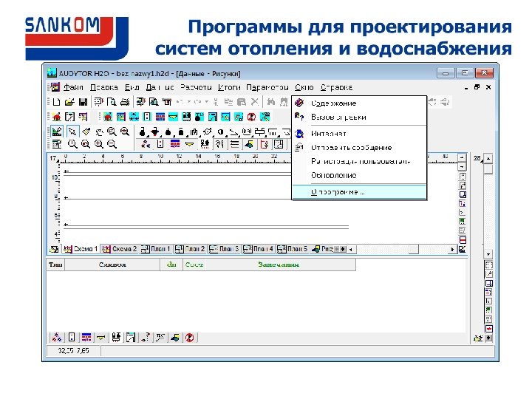This screenshot has height=399, width=532.
Task: Select Отправить сообщение menu entry
Action: tap(359, 148)
